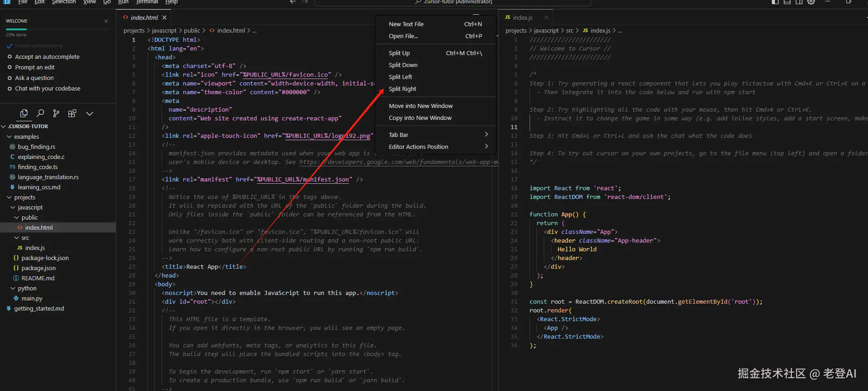
Task: Close the Welcome onboarding panel
Action: tap(106, 21)
